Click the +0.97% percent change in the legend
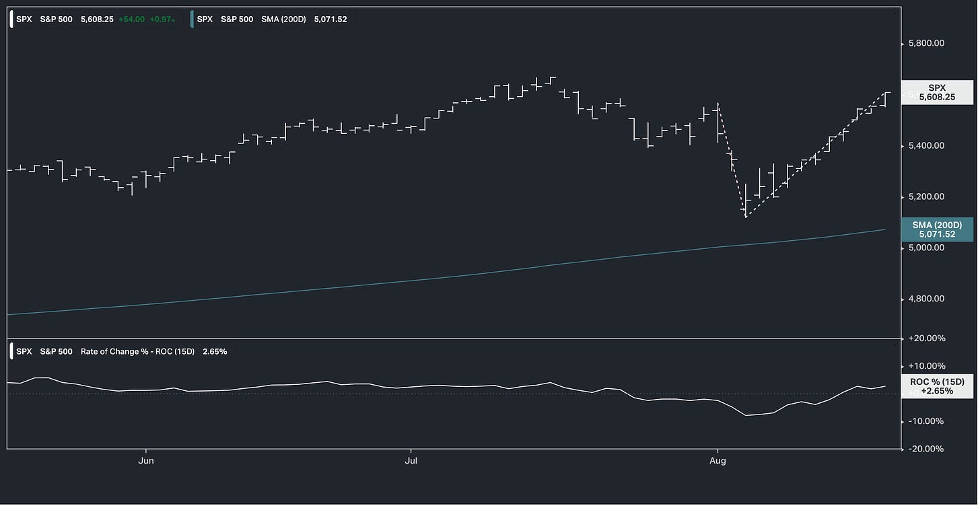 click(x=162, y=20)
